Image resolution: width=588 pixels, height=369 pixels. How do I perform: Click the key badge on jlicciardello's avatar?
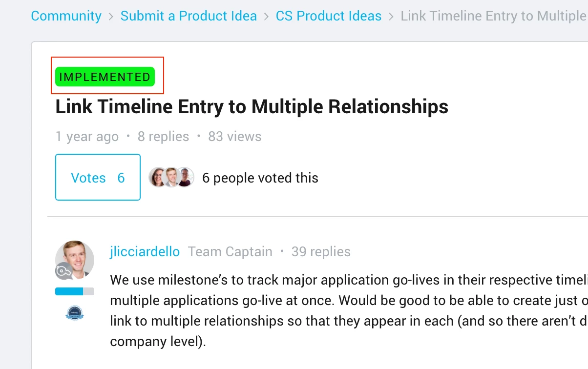(64, 271)
